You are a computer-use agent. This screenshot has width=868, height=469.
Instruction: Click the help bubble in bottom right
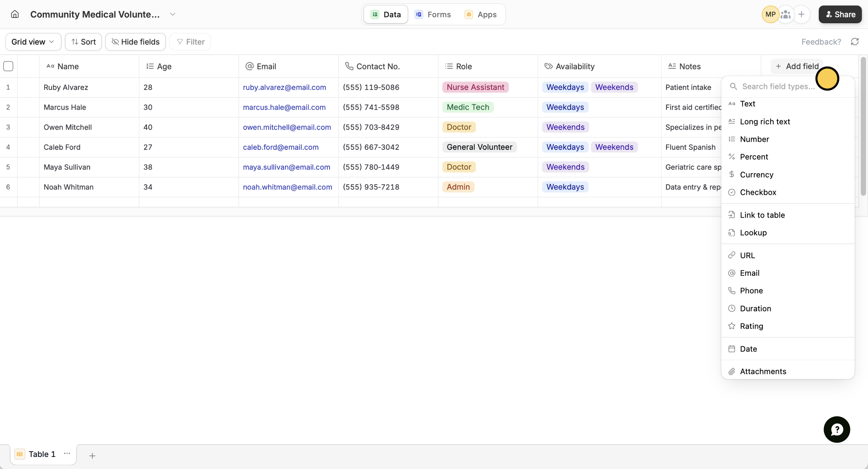click(x=837, y=429)
